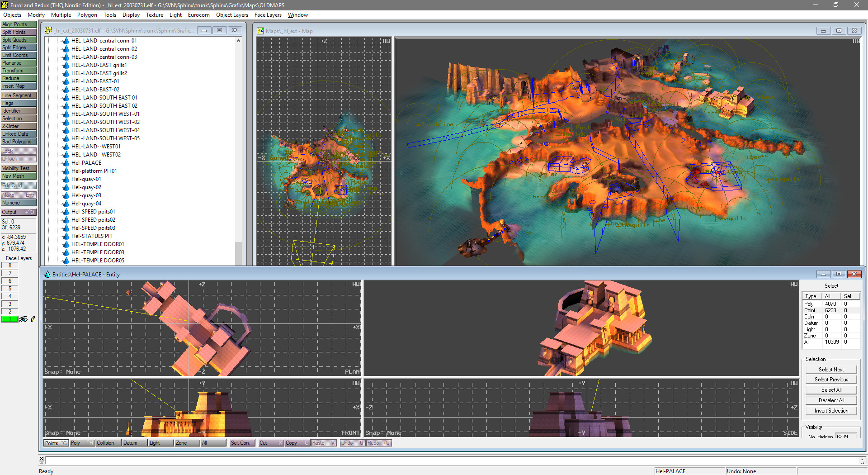This screenshot has height=475, width=868.
Task: Click the Invert Selection button
Action: [x=831, y=410]
